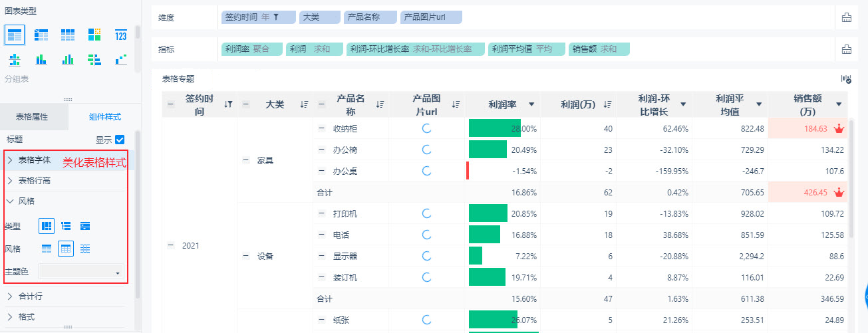Click the 产品名称 dimension pill
Screen dimensions: 868x333
[x=370, y=17]
